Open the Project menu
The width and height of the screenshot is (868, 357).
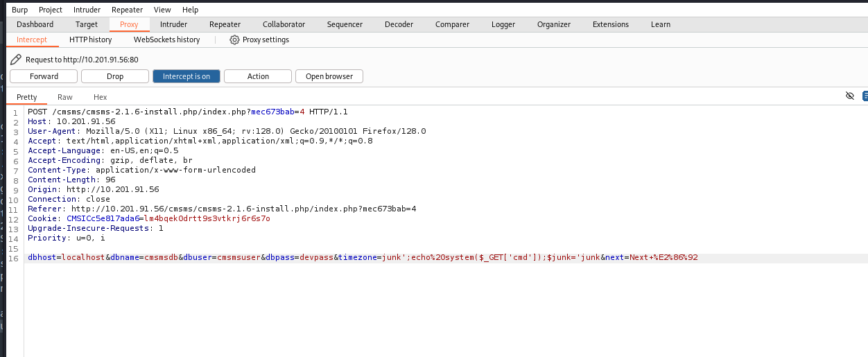coord(51,10)
